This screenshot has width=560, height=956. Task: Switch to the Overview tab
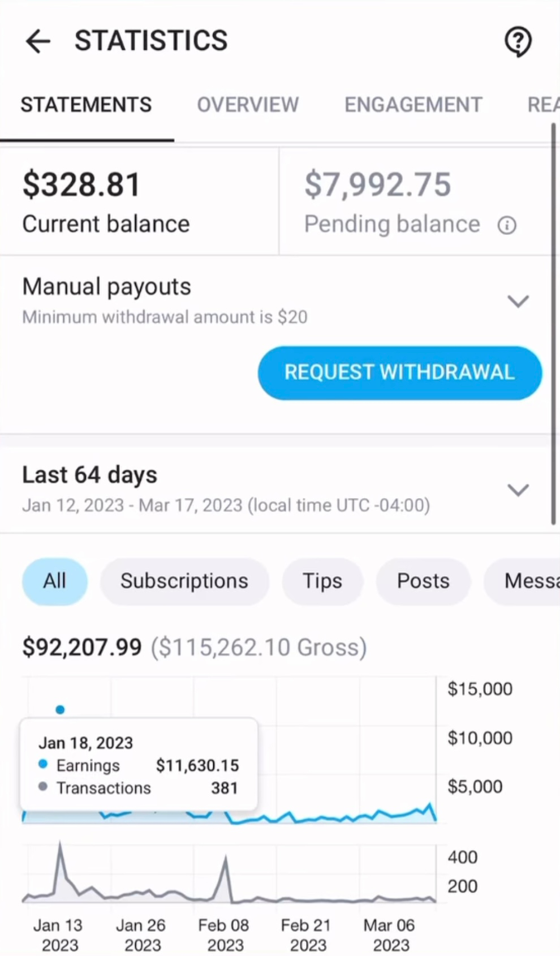[x=248, y=105]
